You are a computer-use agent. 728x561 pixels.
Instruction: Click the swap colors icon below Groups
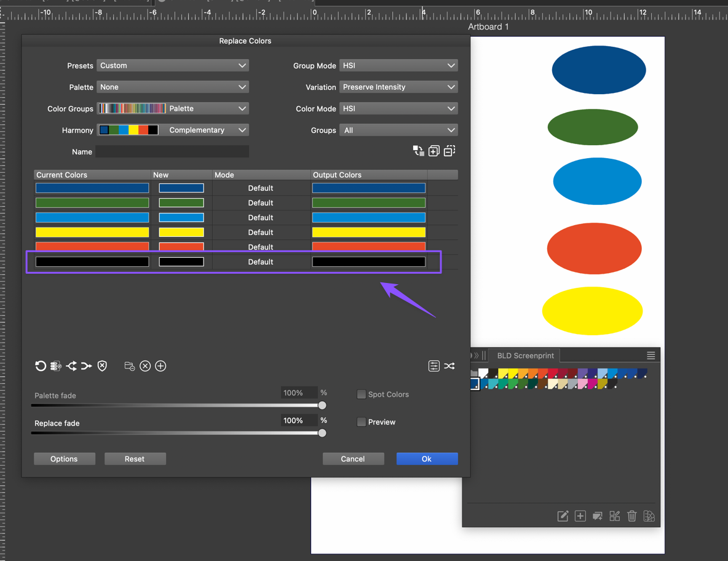coord(418,151)
